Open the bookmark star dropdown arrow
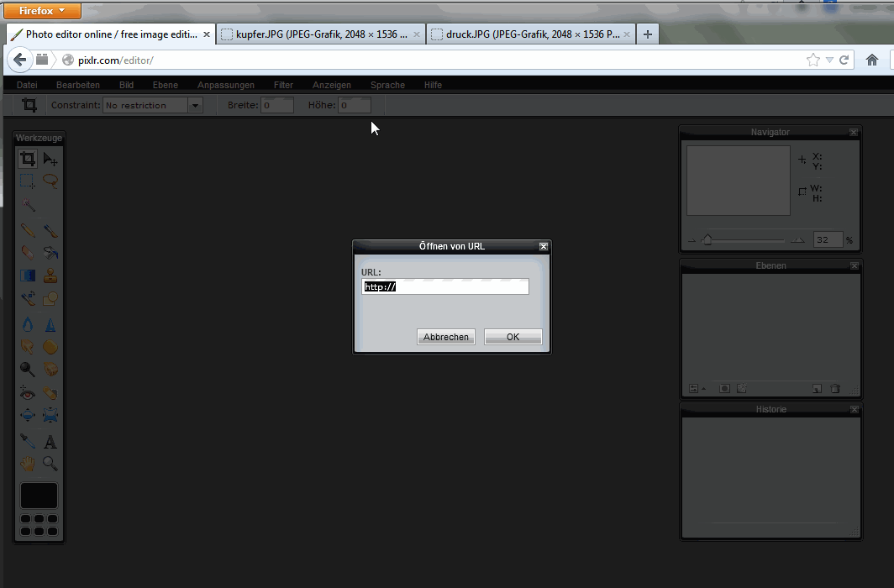This screenshot has width=894, height=588. point(829,60)
